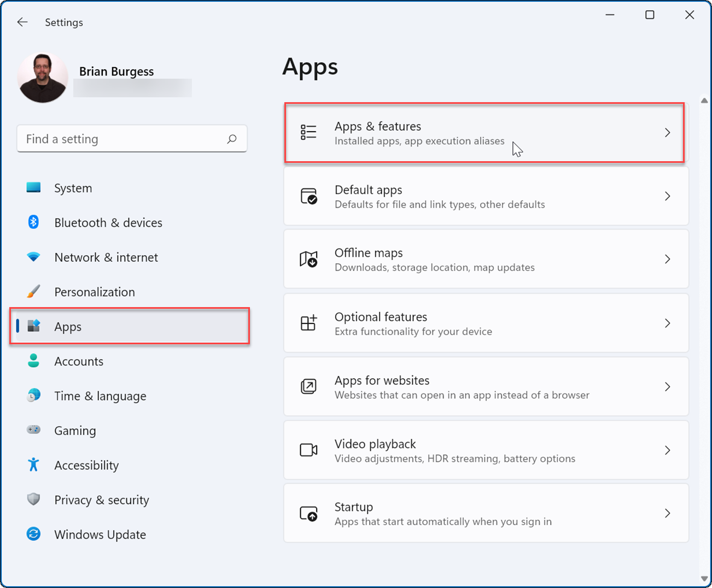Click the Bluetooth & devices icon
712x588 pixels.
coord(33,222)
